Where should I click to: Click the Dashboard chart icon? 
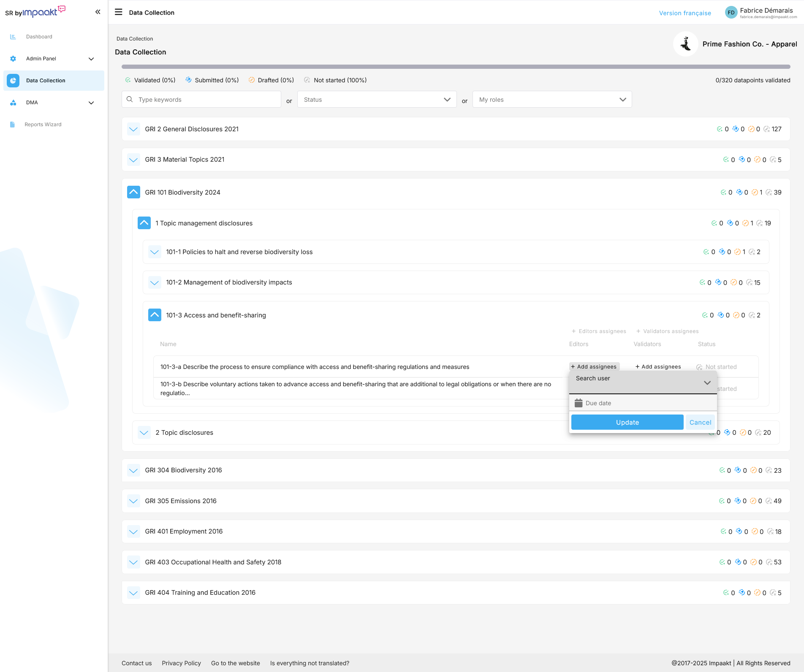click(13, 37)
